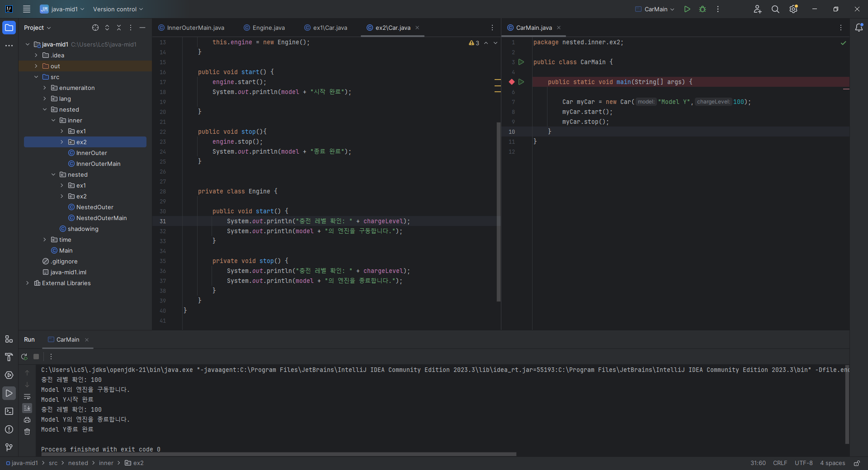Image resolution: width=868 pixels, height=470 pixels.
Task: Open the Project tool window icon
Action: (x=9, y=28)
